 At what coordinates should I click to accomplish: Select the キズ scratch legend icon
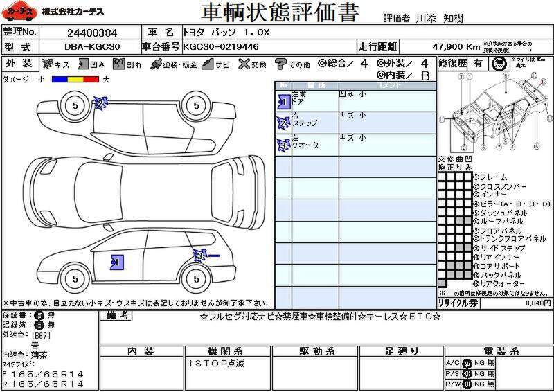pos(47,64)
